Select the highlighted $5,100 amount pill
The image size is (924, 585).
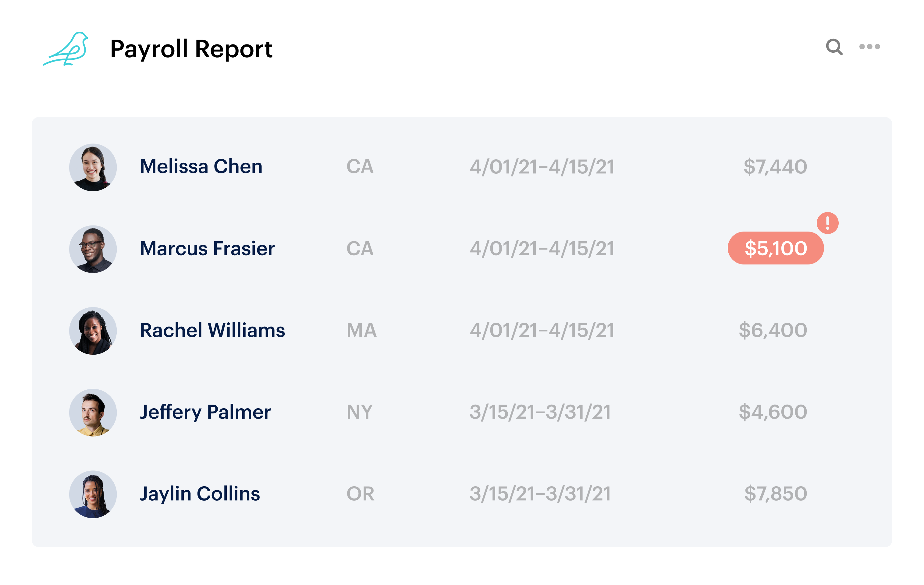pos(776,248)
